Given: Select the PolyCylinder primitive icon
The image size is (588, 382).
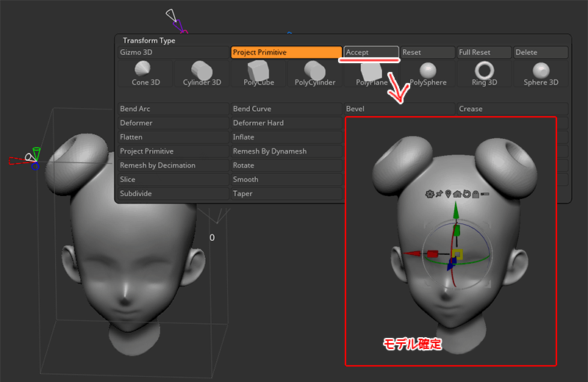Looking at the screenshot, I should [315, 73].
